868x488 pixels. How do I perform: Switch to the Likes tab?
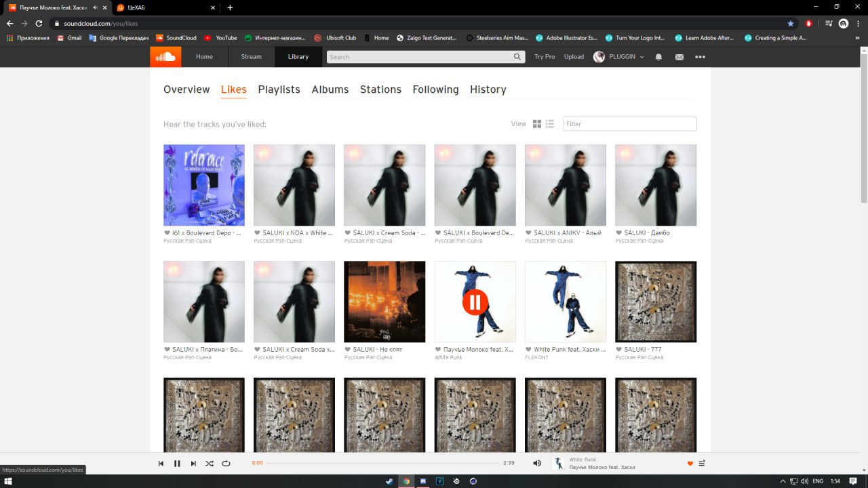point(233,89)
